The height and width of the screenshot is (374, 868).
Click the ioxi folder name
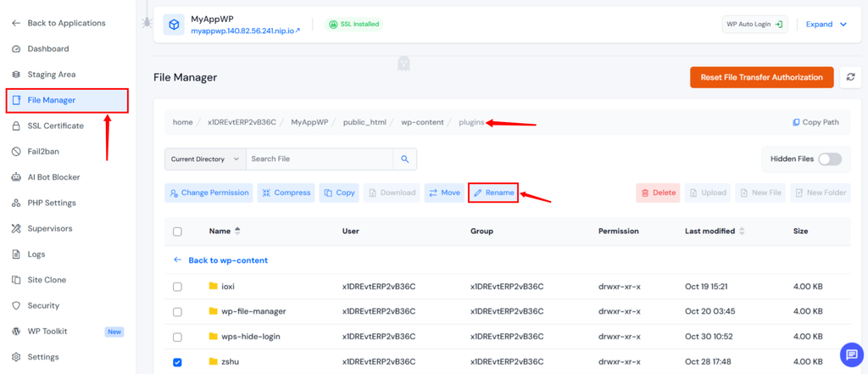click(x=229, y=286)
